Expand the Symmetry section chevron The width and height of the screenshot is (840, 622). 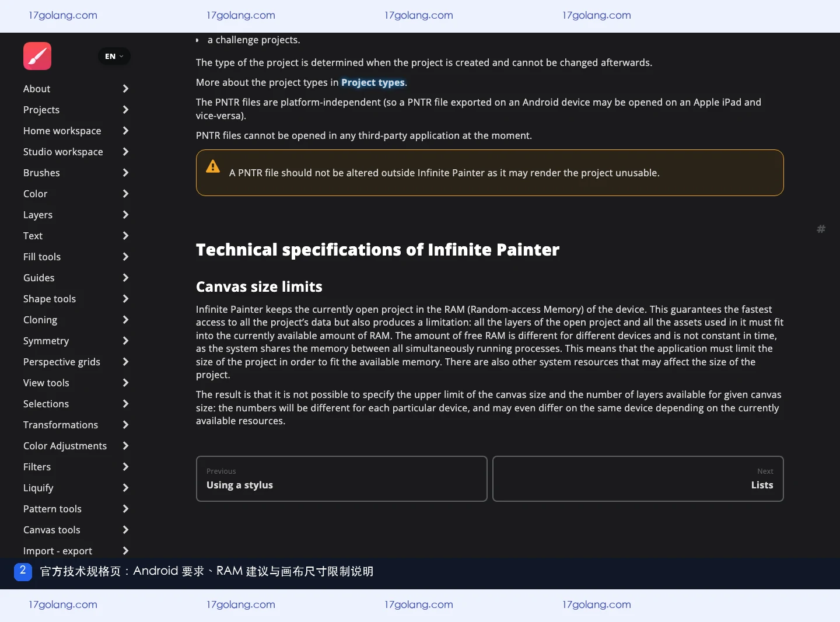(x=125, y=341)
